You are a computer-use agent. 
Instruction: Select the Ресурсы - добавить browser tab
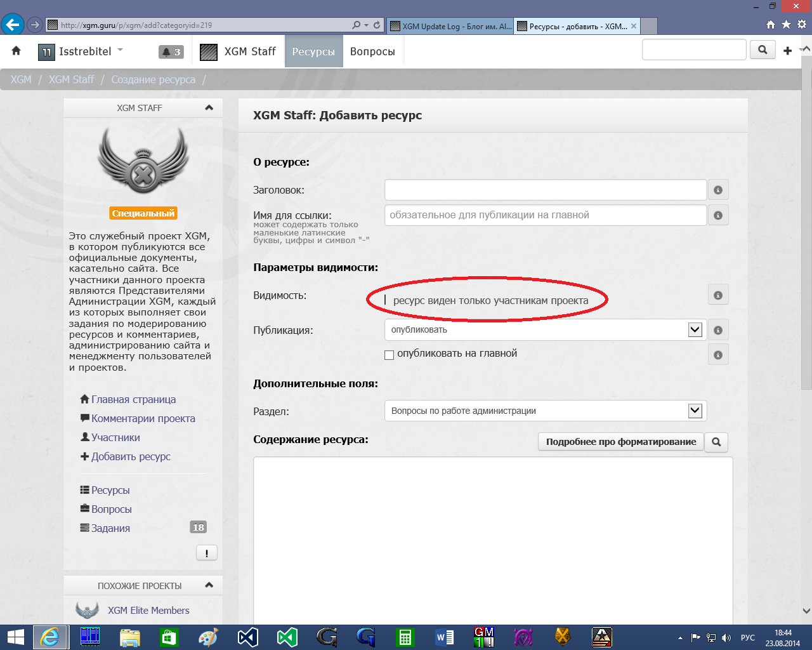[577, 26]
